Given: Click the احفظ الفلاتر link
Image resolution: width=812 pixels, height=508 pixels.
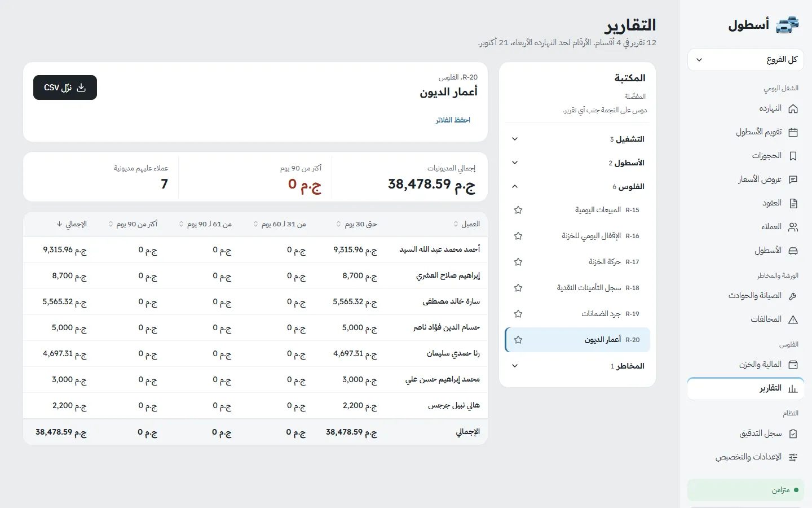Looking at the screenshot, I should (453, 120).
